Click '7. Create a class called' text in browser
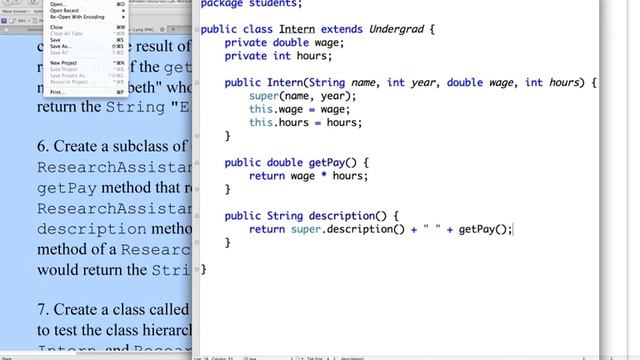Image resolution: width=640 pixels, height=360 pixels. pyautogui.click(x=113, y=309)
